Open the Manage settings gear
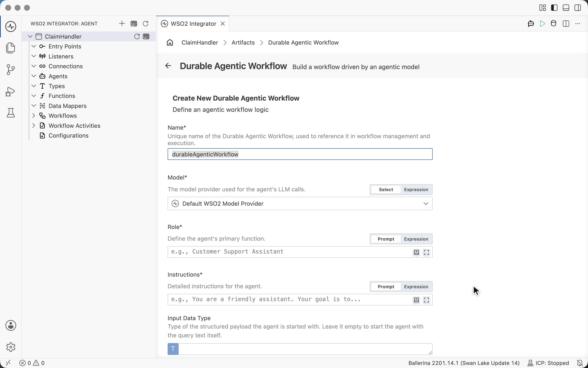 coord(11,347)
